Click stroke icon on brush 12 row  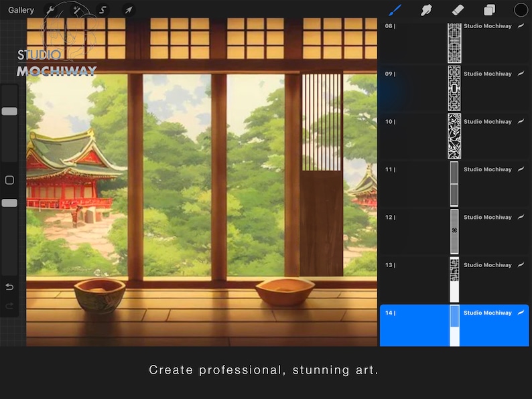click(521, 217)
